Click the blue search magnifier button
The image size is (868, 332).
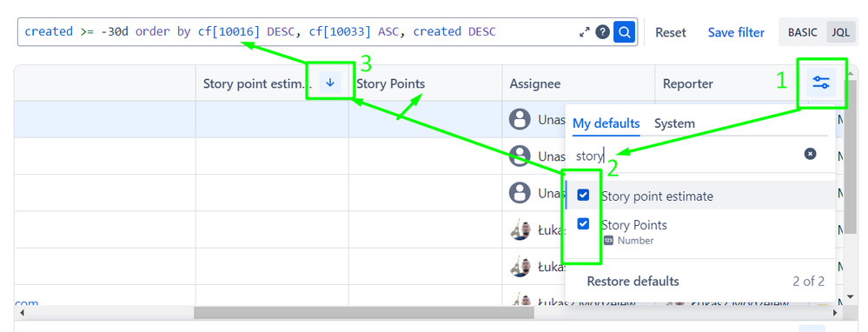(x=624, y=32)
